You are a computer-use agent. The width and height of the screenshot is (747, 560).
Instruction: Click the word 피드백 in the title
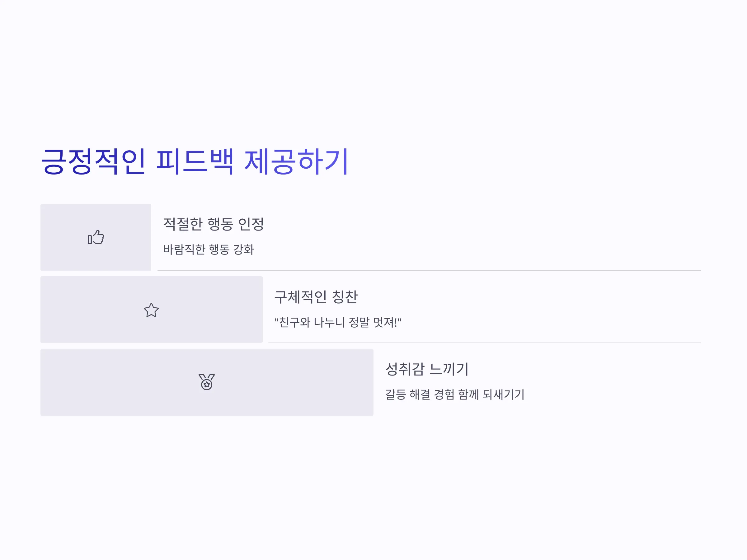coord(195,162)
